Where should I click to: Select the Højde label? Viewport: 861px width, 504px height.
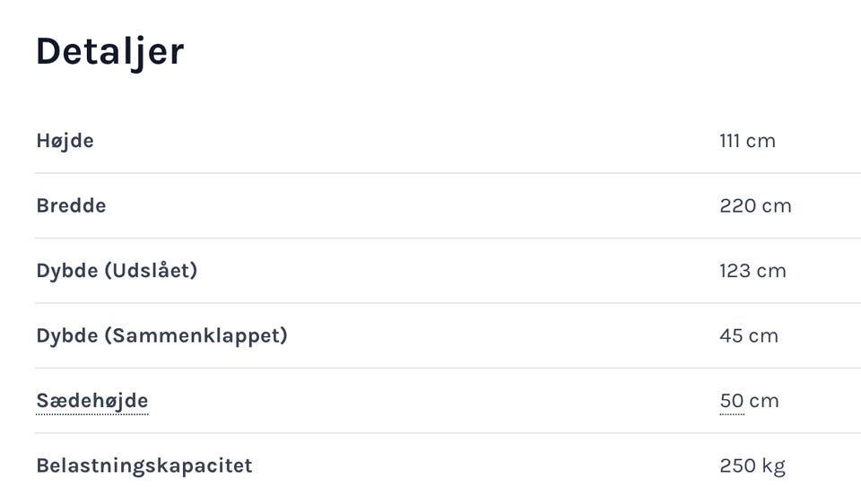pyautogui.click(x=65, y=141)
